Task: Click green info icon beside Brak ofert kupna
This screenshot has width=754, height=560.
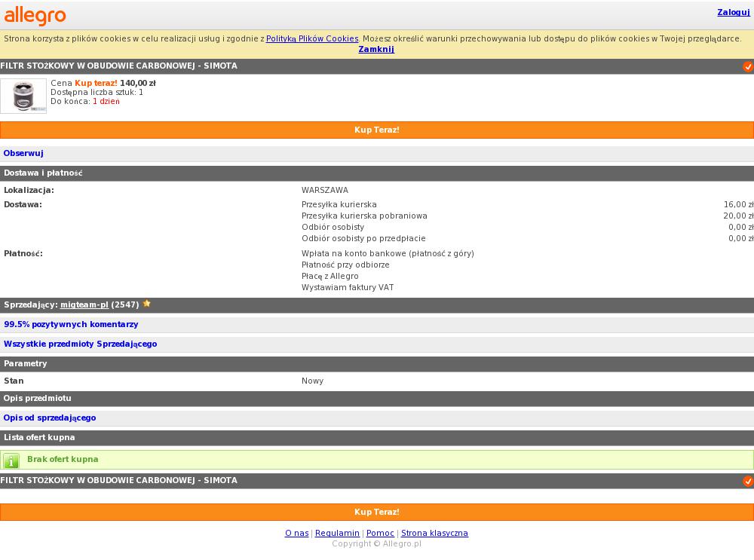Action: (11, 461)
